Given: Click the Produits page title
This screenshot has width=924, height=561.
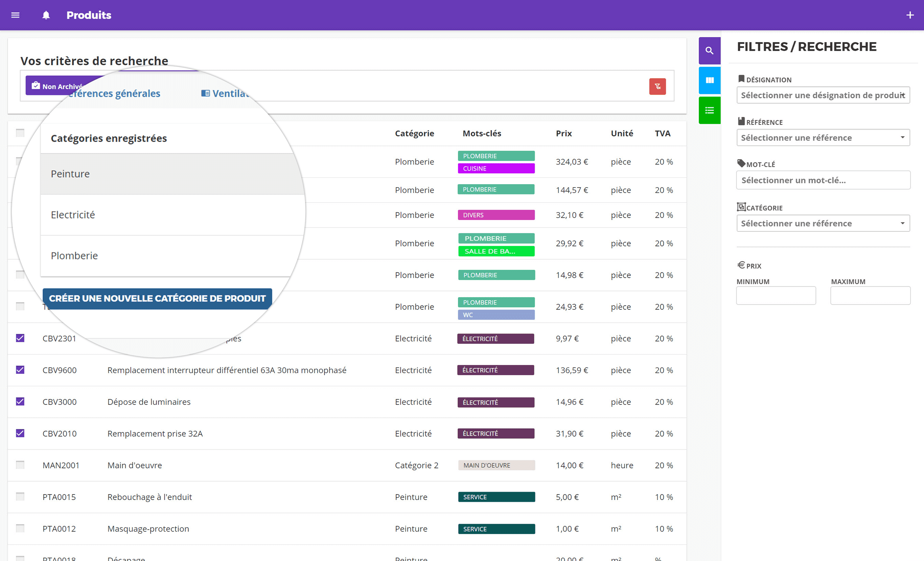Looking at the screenshot, I should click(x=89, y=15).
